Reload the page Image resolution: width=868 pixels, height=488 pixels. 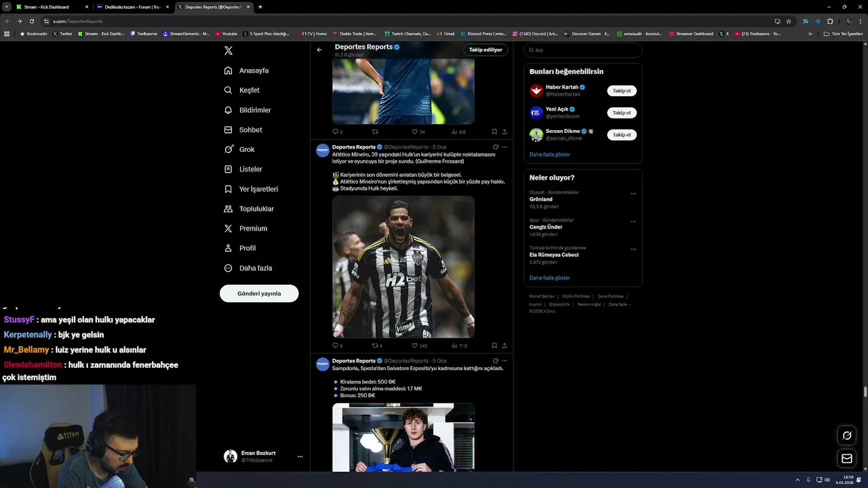(x=31, y=21)
